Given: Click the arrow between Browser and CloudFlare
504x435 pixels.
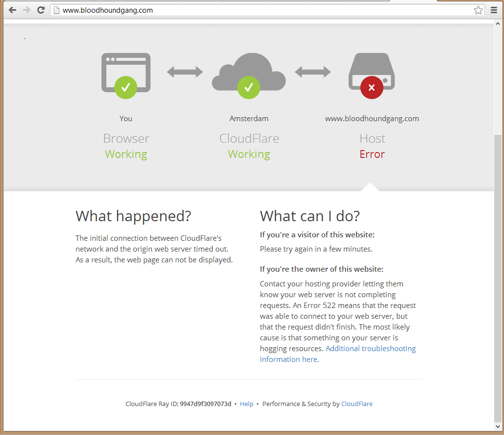Looking at the screenshot, I should (185, 72).
